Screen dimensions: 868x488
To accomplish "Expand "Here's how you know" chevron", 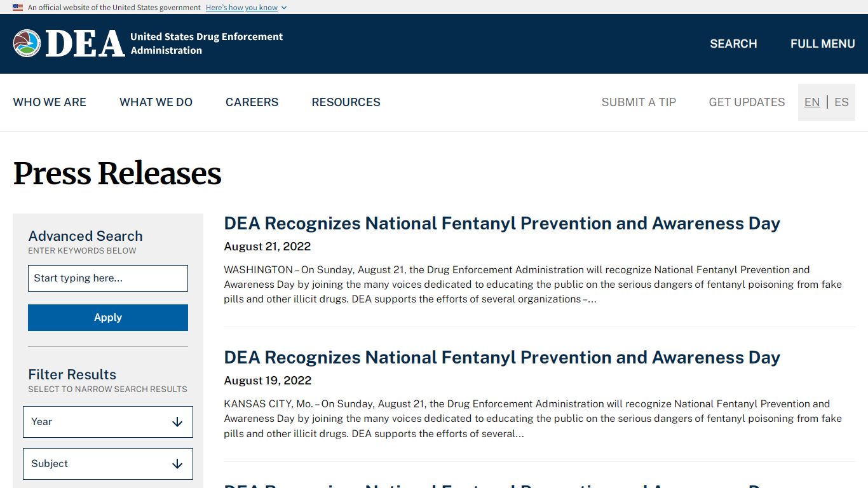I will pyautogui.click(x=284, y=8).
